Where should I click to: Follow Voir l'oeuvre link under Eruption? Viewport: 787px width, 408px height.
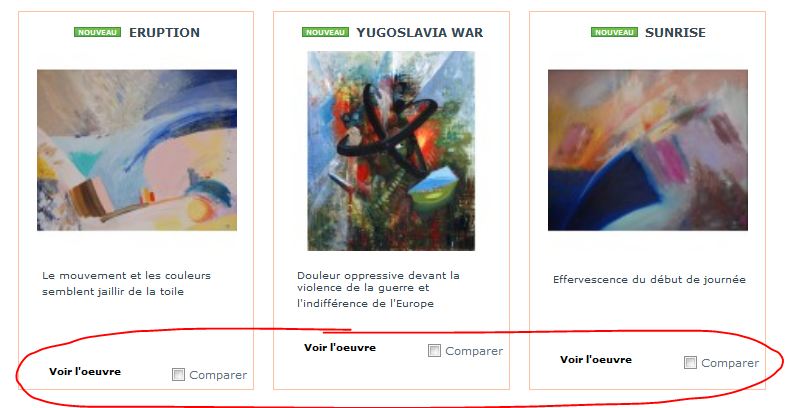85,371
